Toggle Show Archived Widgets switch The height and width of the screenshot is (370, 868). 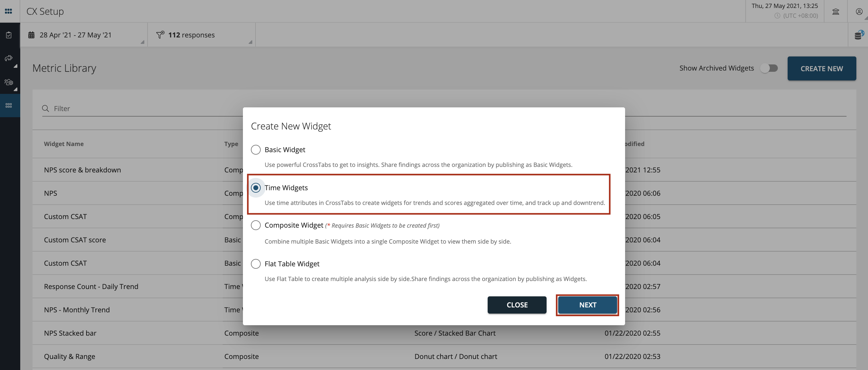769,68
